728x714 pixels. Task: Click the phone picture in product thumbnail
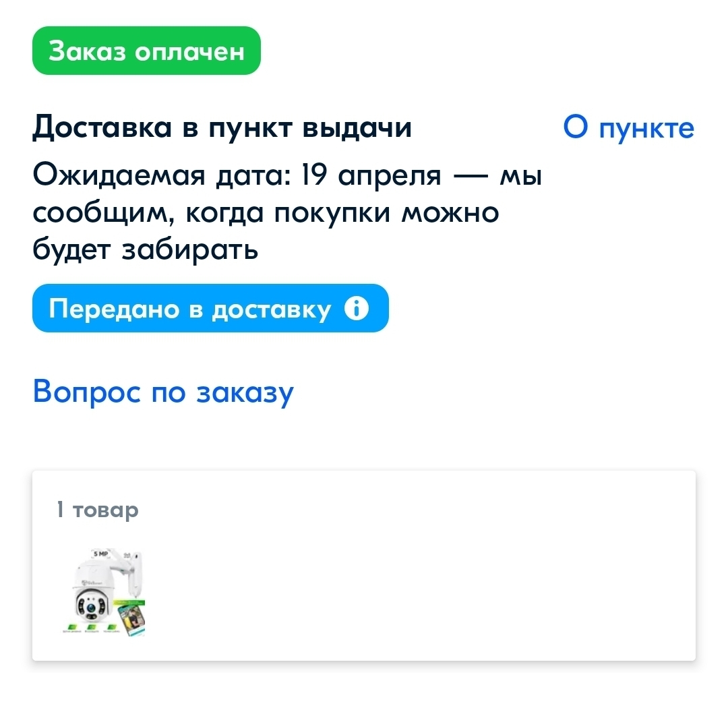click(x=132, y=619)
